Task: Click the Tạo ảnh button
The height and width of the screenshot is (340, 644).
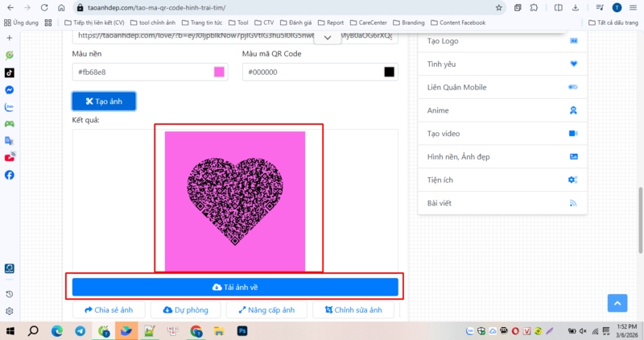Action: coord(104,102)
